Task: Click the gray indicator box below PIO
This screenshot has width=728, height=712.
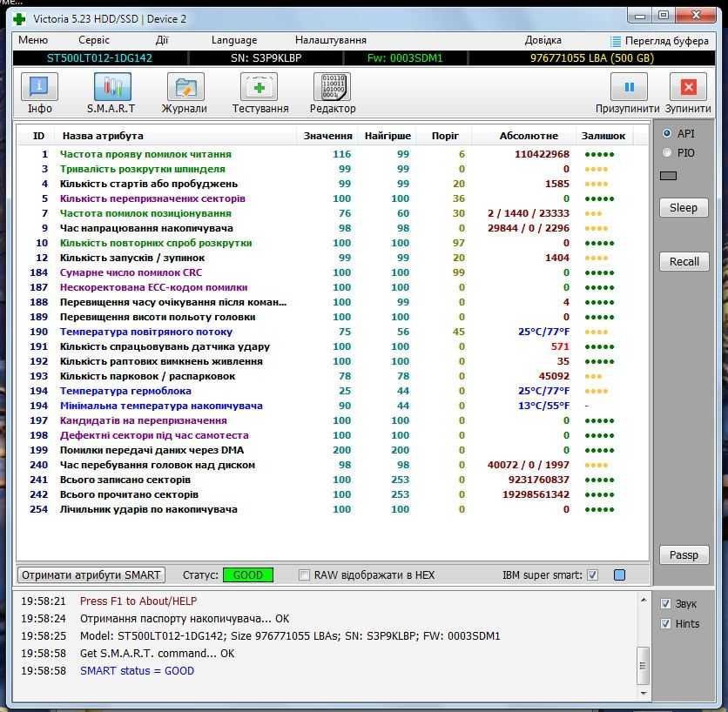Action: click(x=668, y=176)
